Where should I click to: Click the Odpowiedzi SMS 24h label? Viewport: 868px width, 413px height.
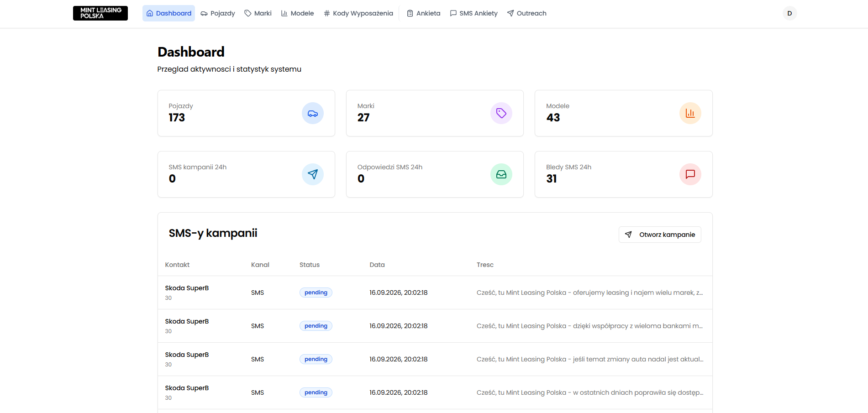pos(390,167)
